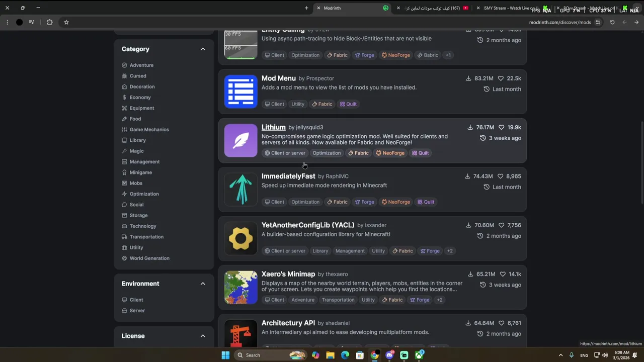The image size is (644, 362).
Task: Open the browser three-dot menu
Action: pyautogui.click(x=7, y=22)
